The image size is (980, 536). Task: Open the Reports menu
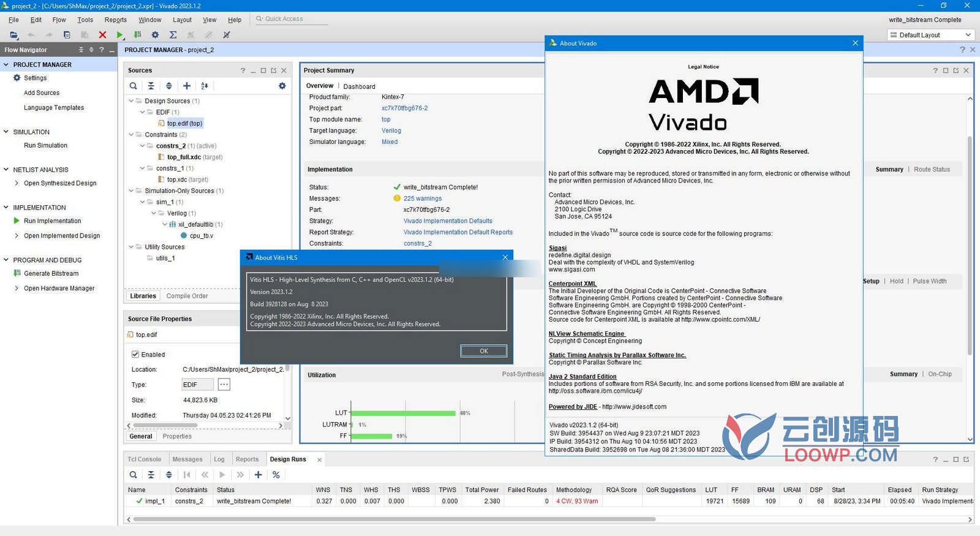[116, 20]
